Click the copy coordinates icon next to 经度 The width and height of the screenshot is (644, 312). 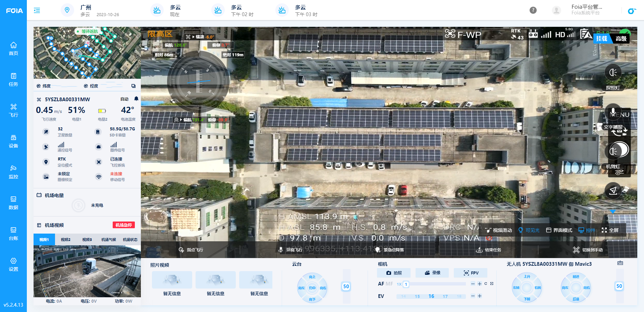[133, 86]
